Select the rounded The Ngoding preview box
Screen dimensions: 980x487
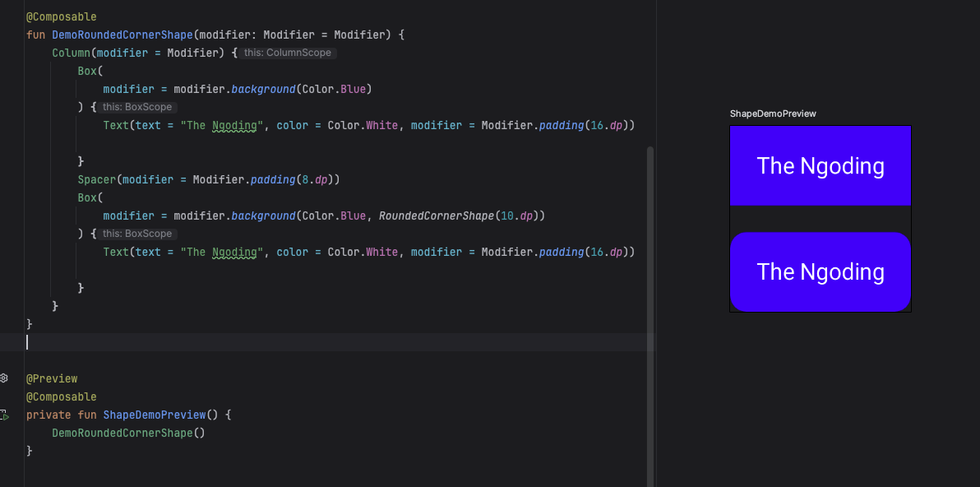(x=820, y=271)
